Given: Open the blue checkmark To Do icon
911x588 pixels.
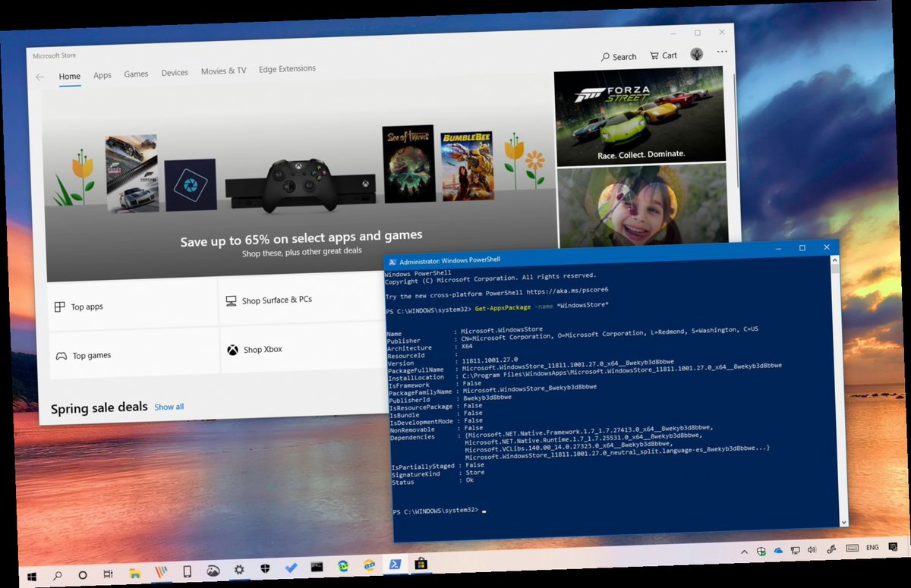Looking at the screenshot, I should (x=292, y=568).
